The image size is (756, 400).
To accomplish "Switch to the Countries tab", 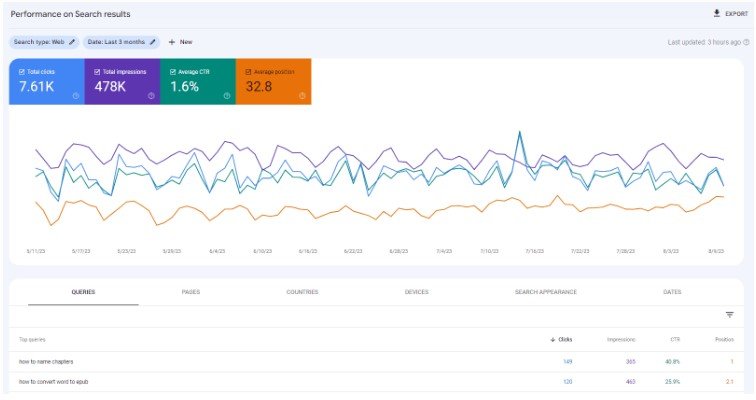I will pyautogui.click(x=302, y=292).
